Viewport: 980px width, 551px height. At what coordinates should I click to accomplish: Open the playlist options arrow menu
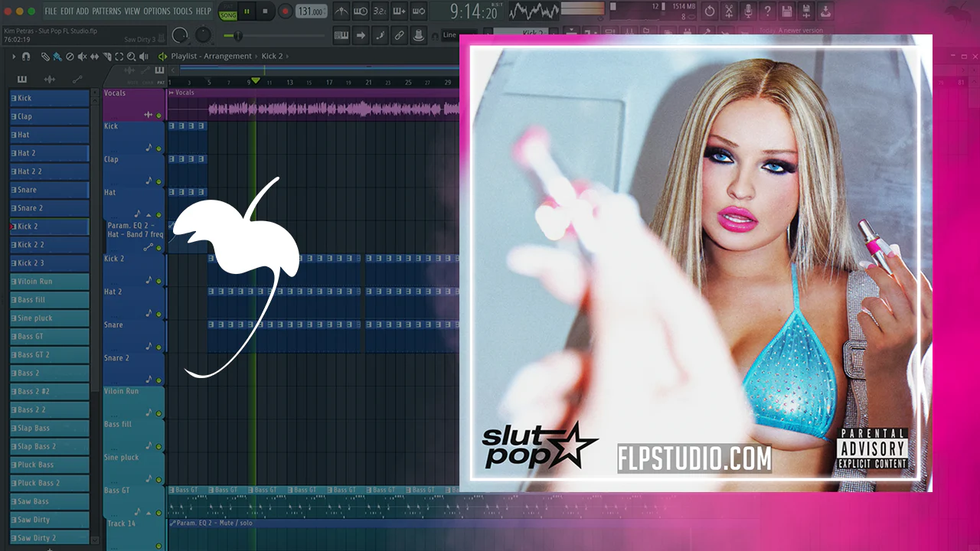pyautogui.click(x=14, y=57)
